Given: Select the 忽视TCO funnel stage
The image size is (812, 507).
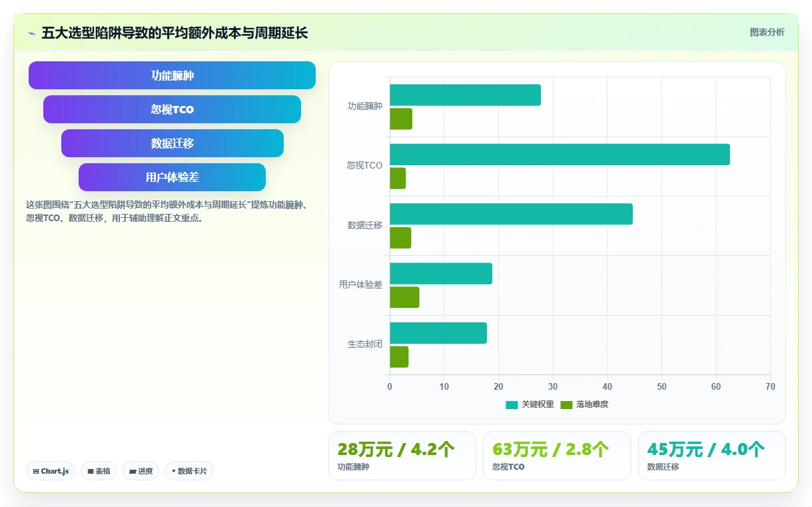Looking at the screenshot, I should pyautogui.click(x=172, y=109).
